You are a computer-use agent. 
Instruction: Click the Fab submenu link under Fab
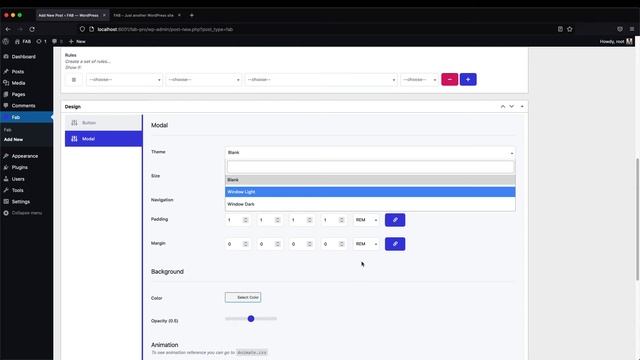(x=8, y=130)
